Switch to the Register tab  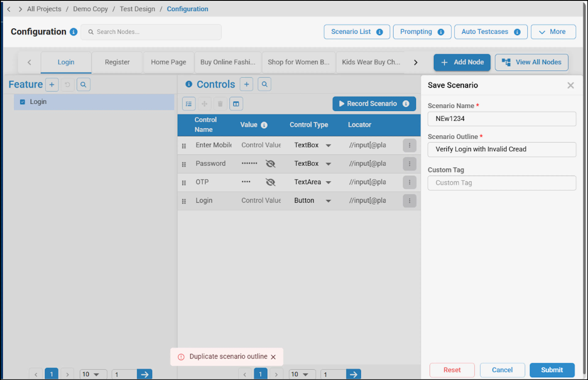click(117, 62)
